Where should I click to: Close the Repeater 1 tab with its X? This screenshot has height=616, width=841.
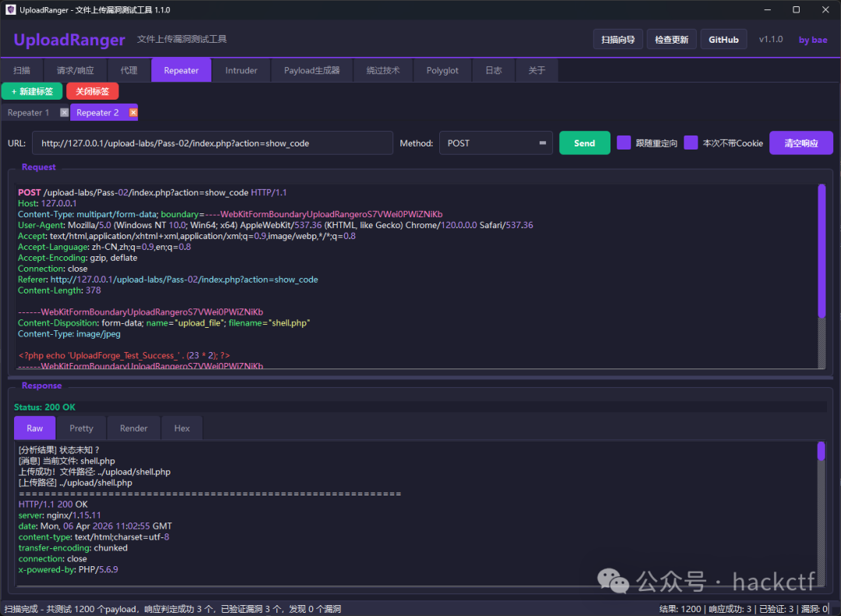(x=65, y=113)
